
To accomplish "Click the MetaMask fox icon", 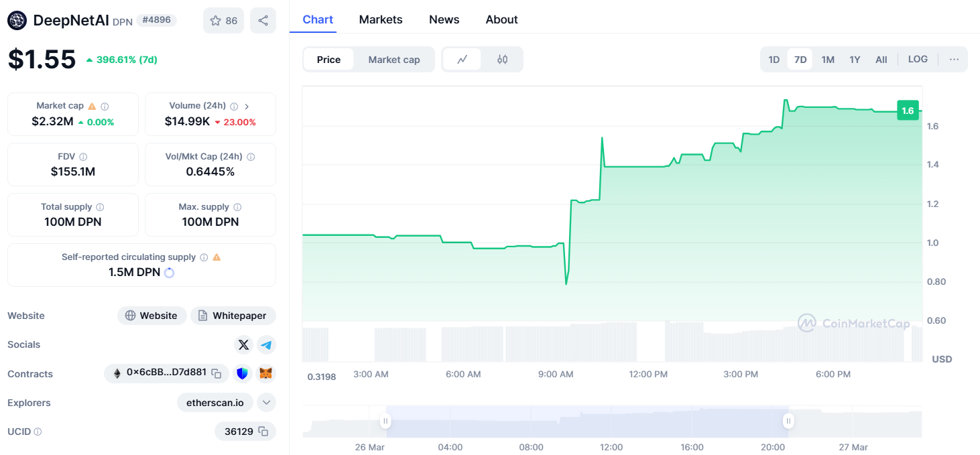I will pos(266,373).
